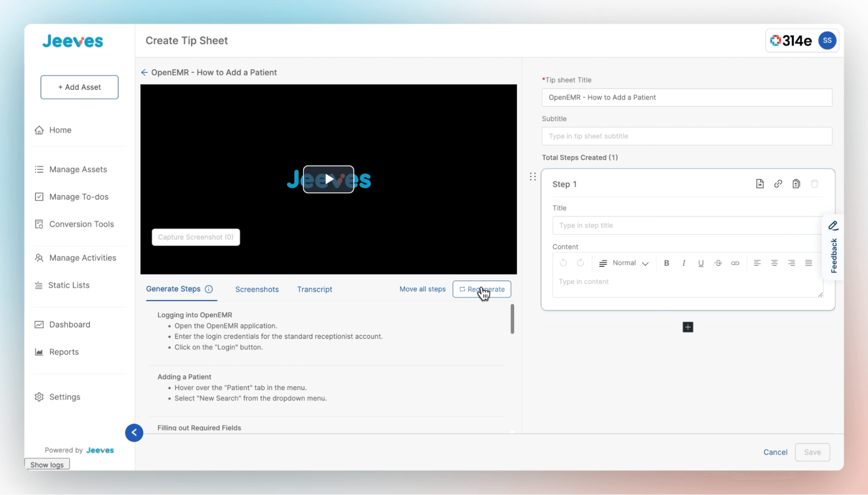Click into the content text area
The width and height of the screenshot is (868, 495).
[687, 285]
